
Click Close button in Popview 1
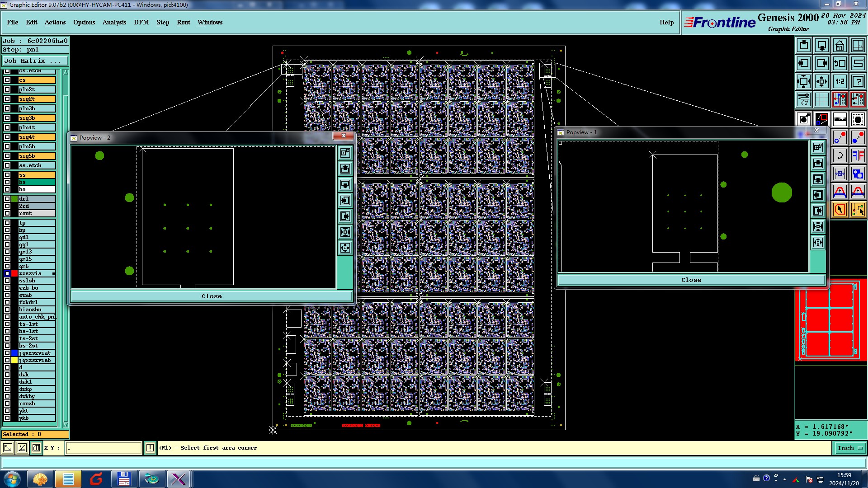point(691,280)
